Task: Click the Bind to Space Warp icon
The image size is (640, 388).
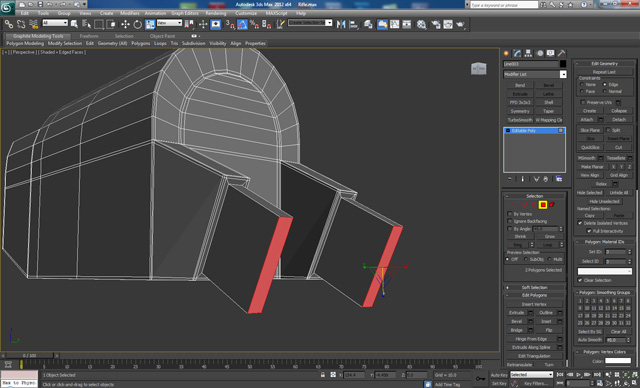Action: point(33,24)
